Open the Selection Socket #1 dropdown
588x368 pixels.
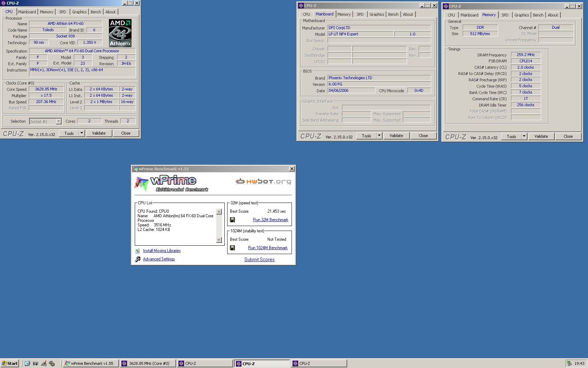point(58,121)
